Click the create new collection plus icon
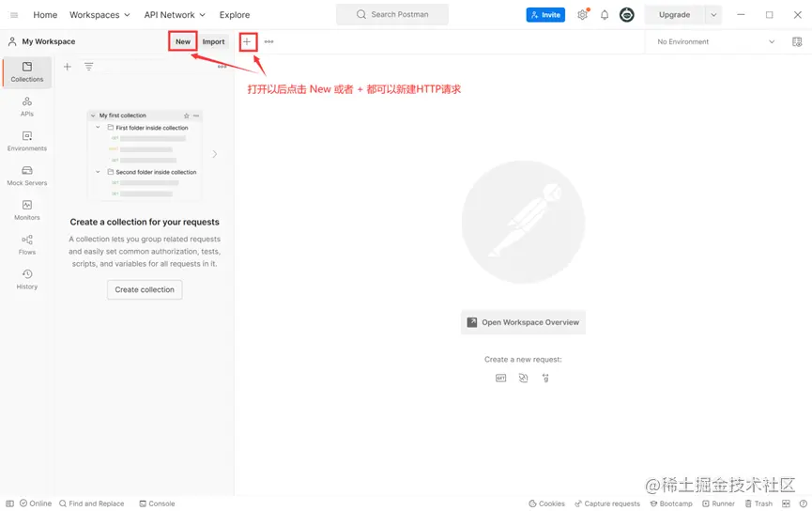This screenshot has height=511, width=812. coord(68,67)
